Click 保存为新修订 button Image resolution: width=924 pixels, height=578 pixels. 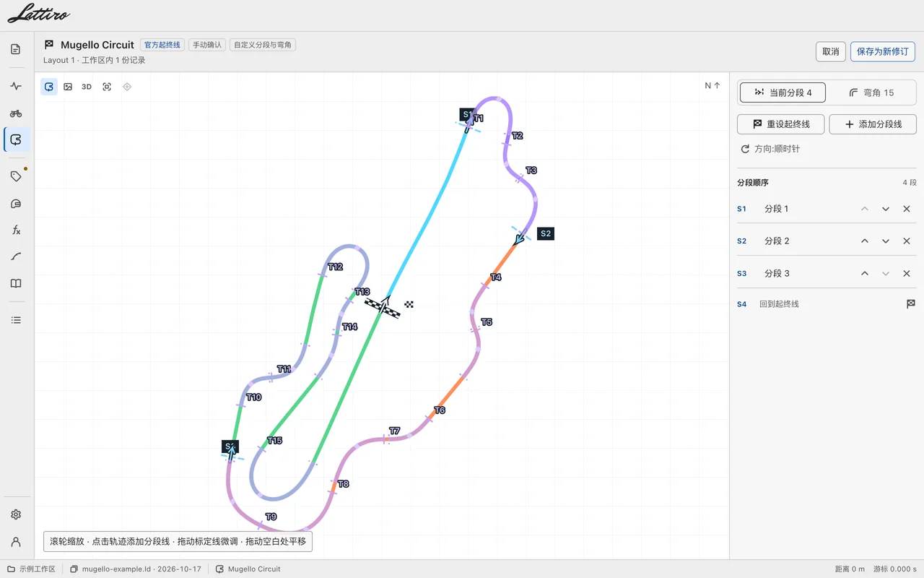[884, 52]
